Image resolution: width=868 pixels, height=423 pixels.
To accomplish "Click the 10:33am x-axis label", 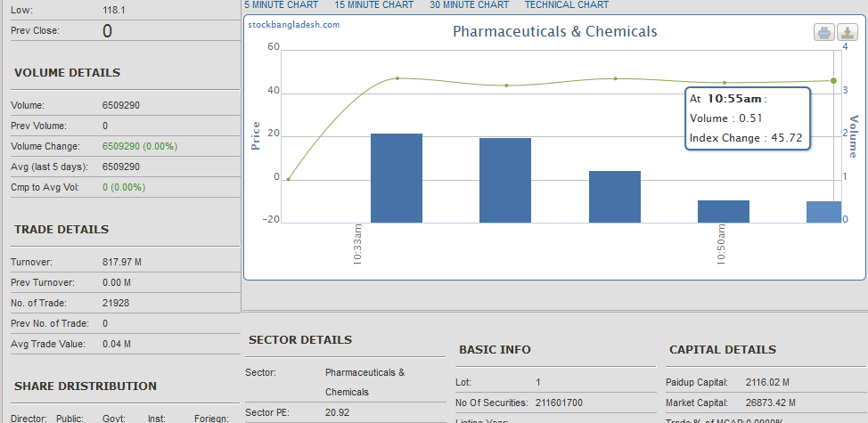I will pos(357,246).
